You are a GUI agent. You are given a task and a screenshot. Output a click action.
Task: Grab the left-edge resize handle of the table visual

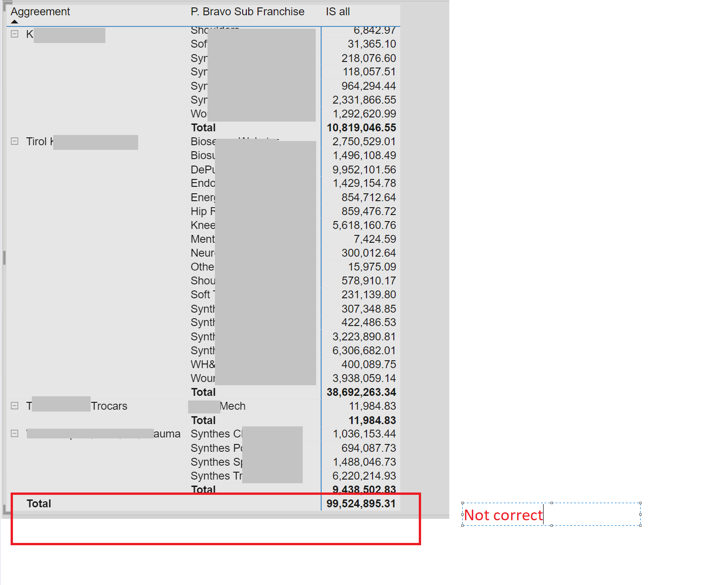4,258
